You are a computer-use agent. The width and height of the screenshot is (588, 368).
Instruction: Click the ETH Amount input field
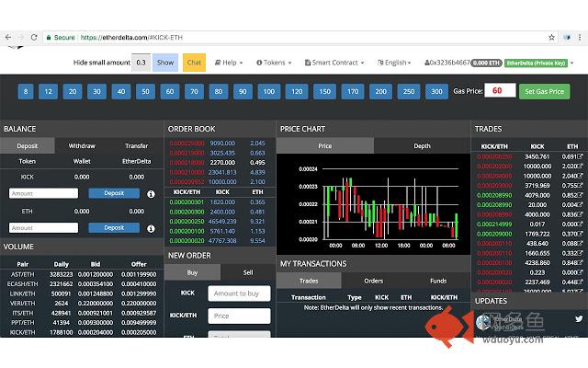coord(43,228)
